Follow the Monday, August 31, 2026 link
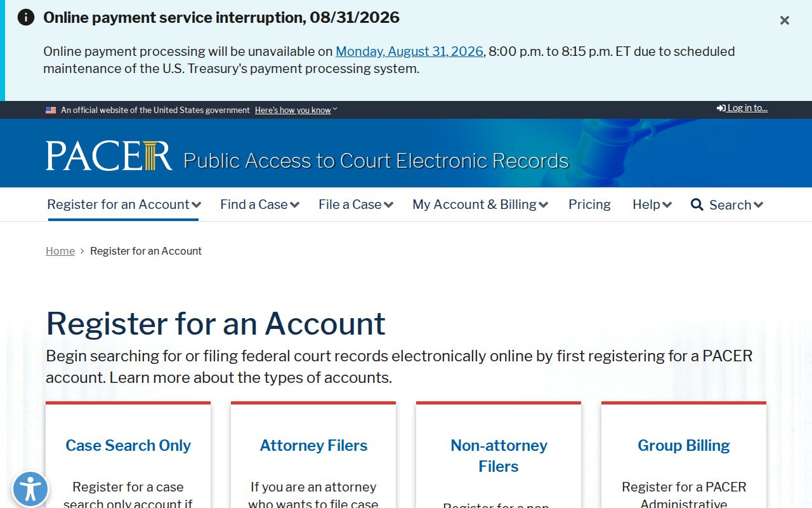 (x=409, y=51)
